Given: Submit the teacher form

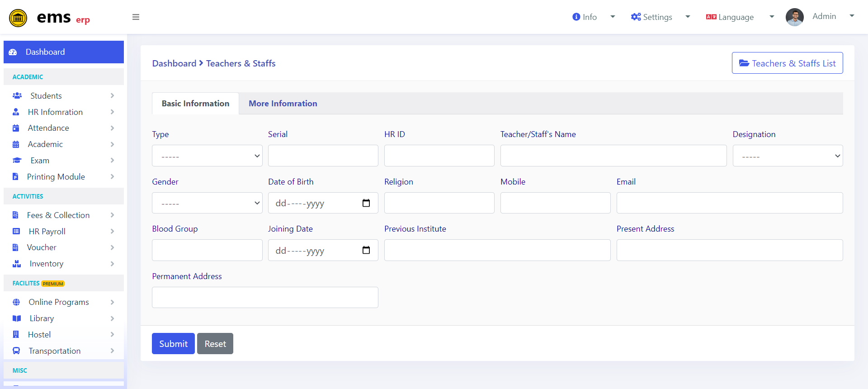Looking at the screenshot, I should point(173,344).
